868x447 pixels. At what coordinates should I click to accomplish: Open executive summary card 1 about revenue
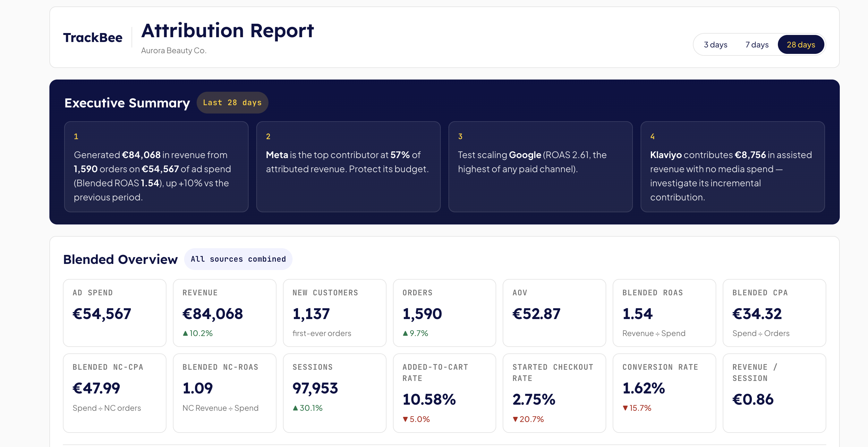156,166
